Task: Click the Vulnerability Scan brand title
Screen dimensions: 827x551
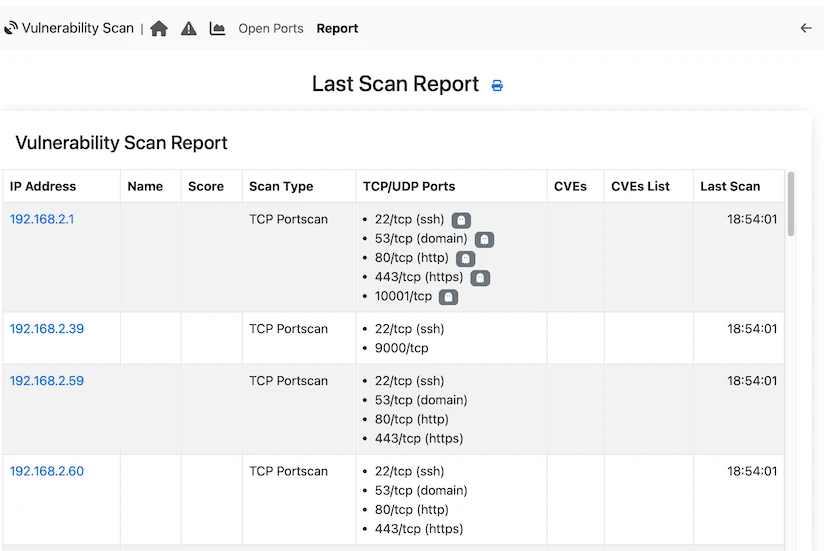Action: [78, 28]
